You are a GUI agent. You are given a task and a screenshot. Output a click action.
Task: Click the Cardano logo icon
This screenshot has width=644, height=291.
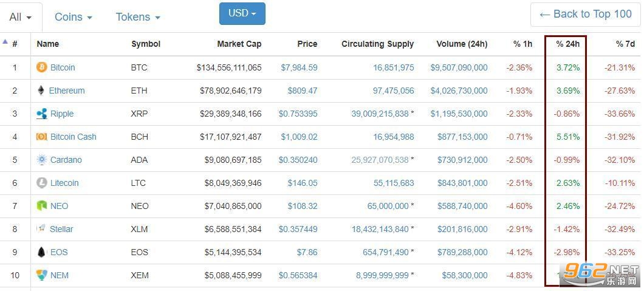(41, 160)
